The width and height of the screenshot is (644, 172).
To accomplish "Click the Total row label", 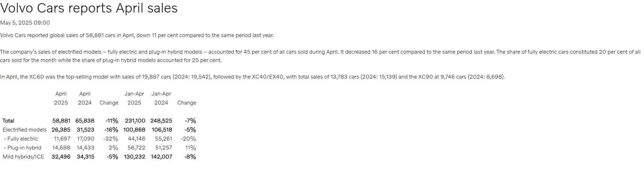I will tap(8, 121).
